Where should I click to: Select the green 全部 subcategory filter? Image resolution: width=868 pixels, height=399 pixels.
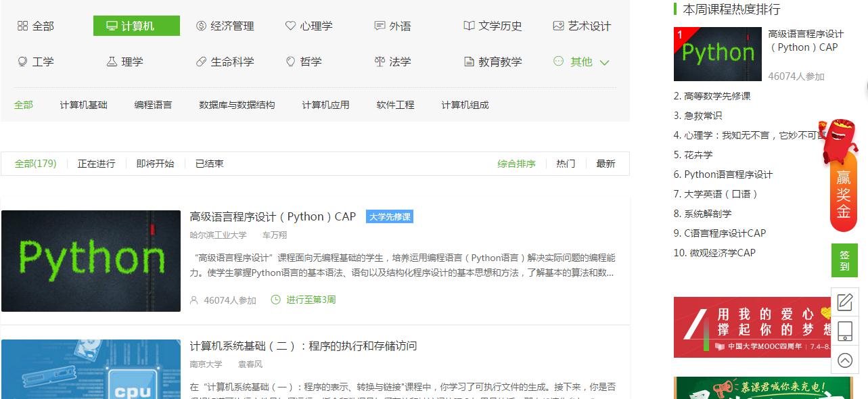pos(24,105)
